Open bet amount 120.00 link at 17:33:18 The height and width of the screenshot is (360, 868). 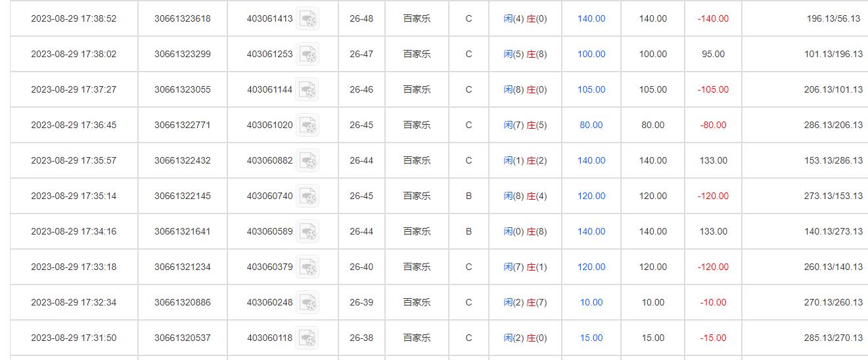pos(591,267)
